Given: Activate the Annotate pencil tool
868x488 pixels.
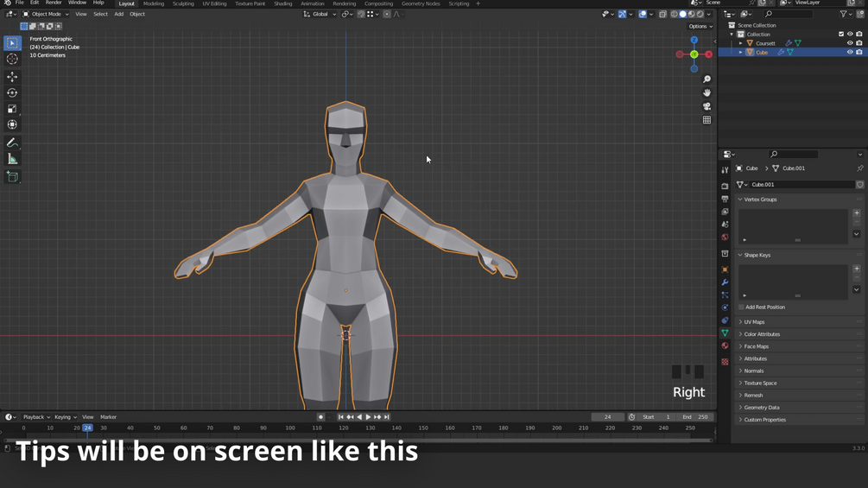Looking at the screenshot, I should (x=12, y=143).
